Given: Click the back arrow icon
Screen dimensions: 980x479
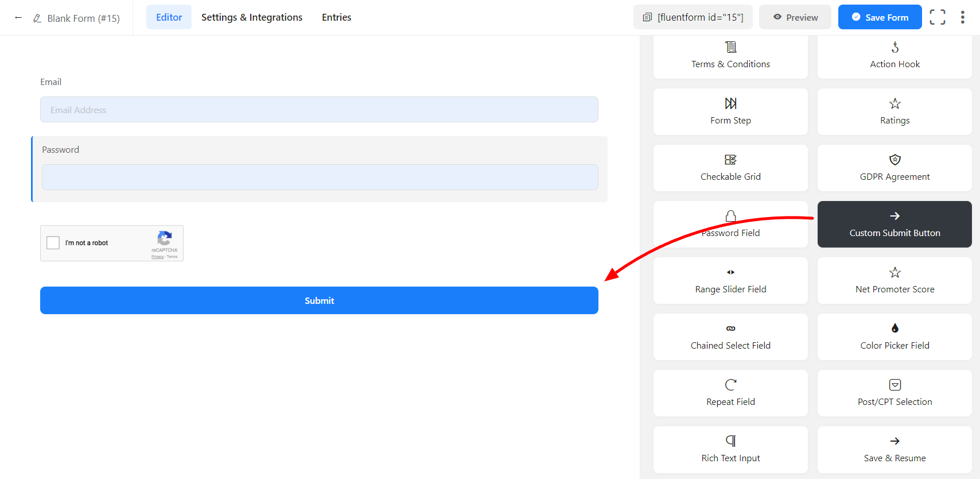Looking at the screenshot, I should pyautogui.click(x=18, y=18).
